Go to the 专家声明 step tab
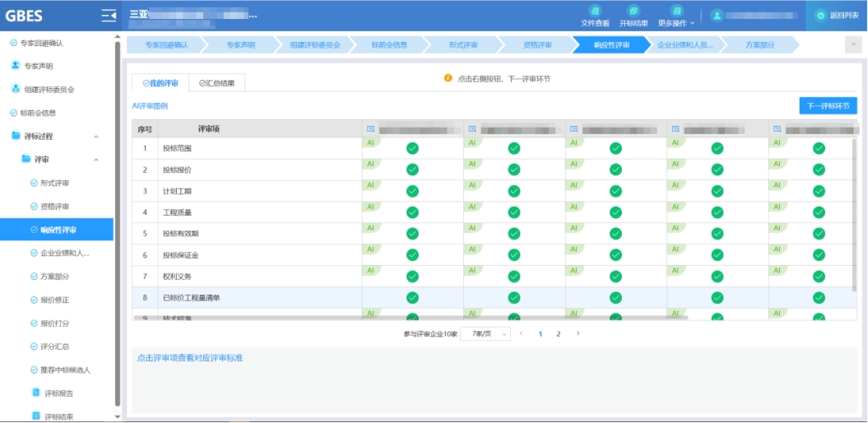868x423 pixels. (240, 44)
